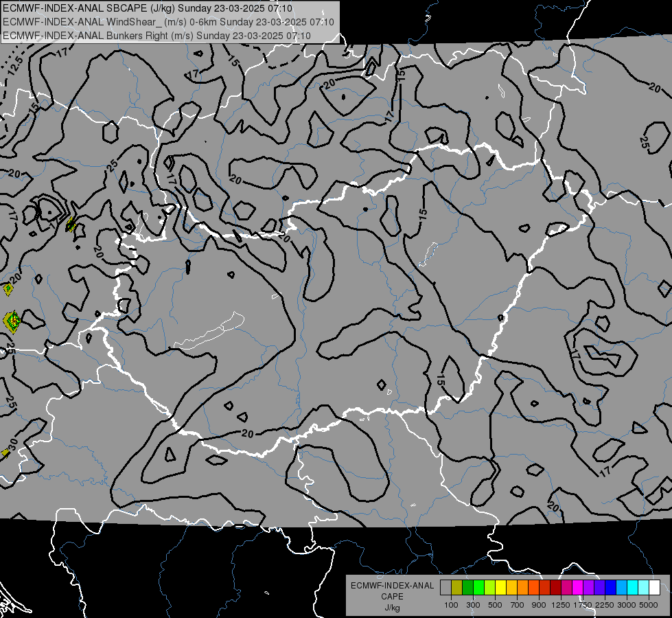Click the CAPE label in legend box
Viewport: 672px width, 618px height.
(x=392, y=597)
